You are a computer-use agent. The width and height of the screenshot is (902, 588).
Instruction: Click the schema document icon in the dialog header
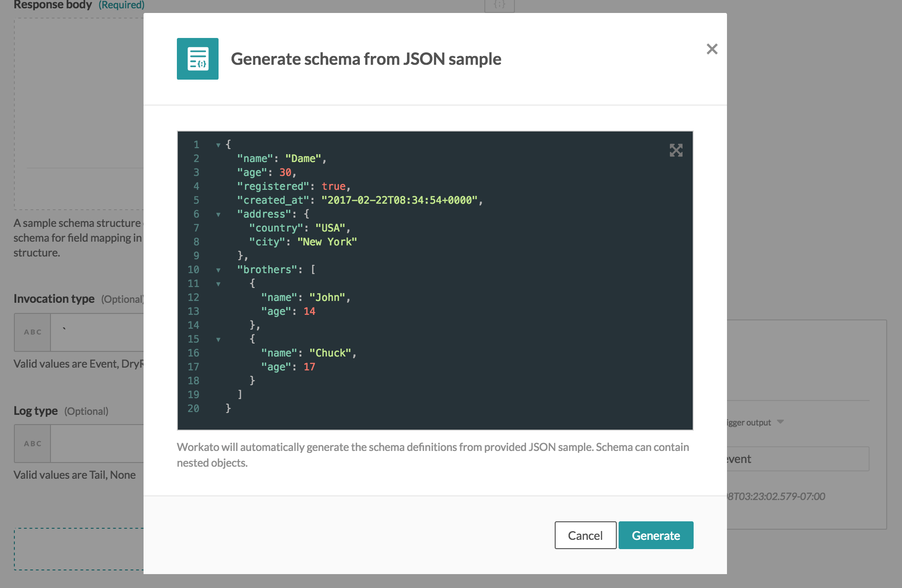click(x=198, y=59)
